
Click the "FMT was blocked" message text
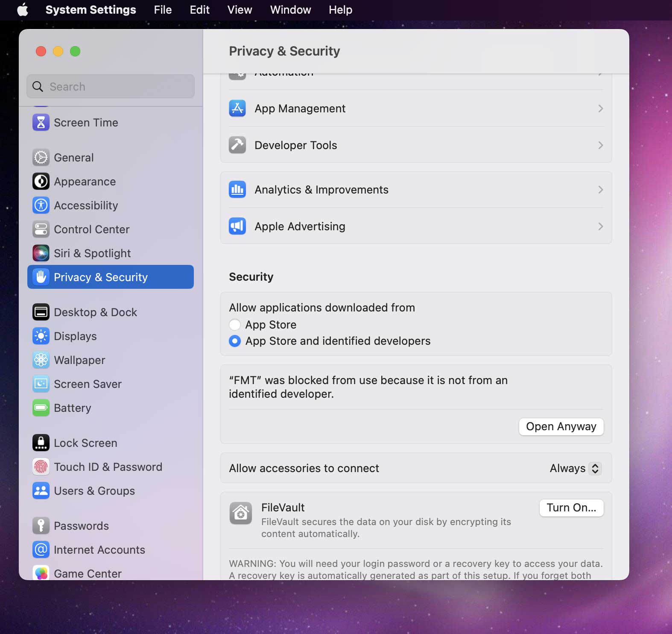click(x=368, y=387)
